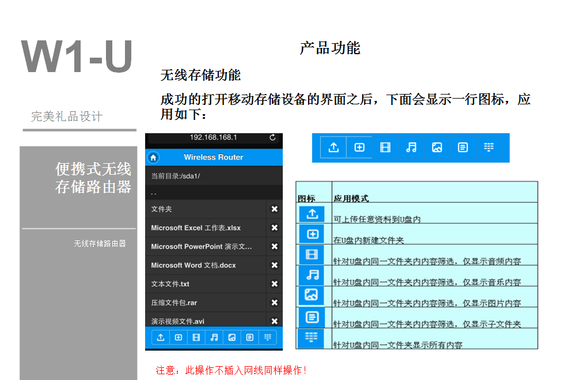Screen dimensions: 588x380
Task: Click the 192.168.168.1 address bar
Action: tap(214, 138)
